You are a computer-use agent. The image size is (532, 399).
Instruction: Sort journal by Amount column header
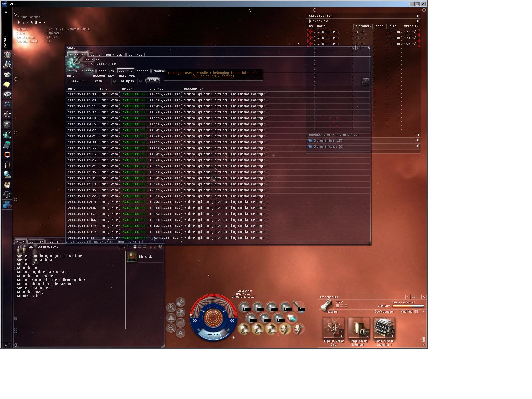134,89
